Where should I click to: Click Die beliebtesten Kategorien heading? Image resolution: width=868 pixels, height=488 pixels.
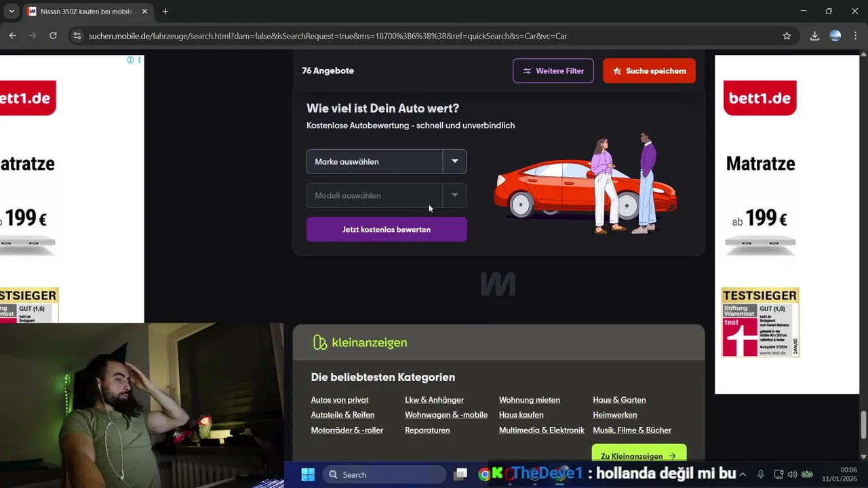tap(383, 377)
